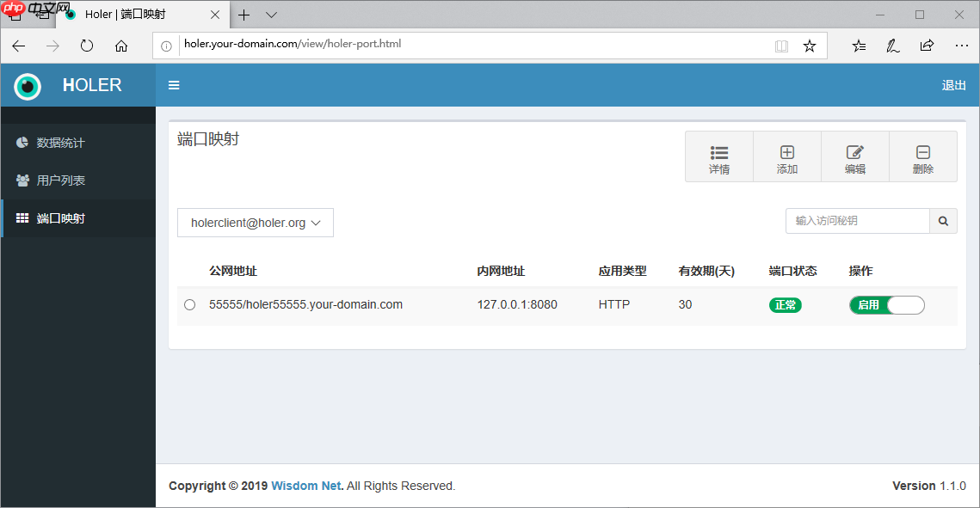Image resolution: width=980 pixels, height=508 pixels.
Task: Open the holerclient@holer.org dropdown
Action: pos(255,222)
